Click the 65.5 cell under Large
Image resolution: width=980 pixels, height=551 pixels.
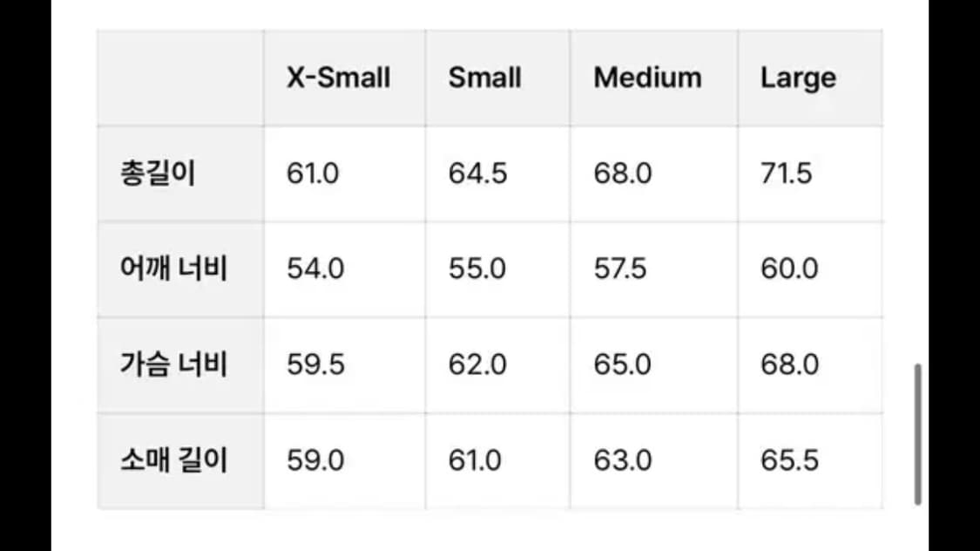(x=789, y=459)
